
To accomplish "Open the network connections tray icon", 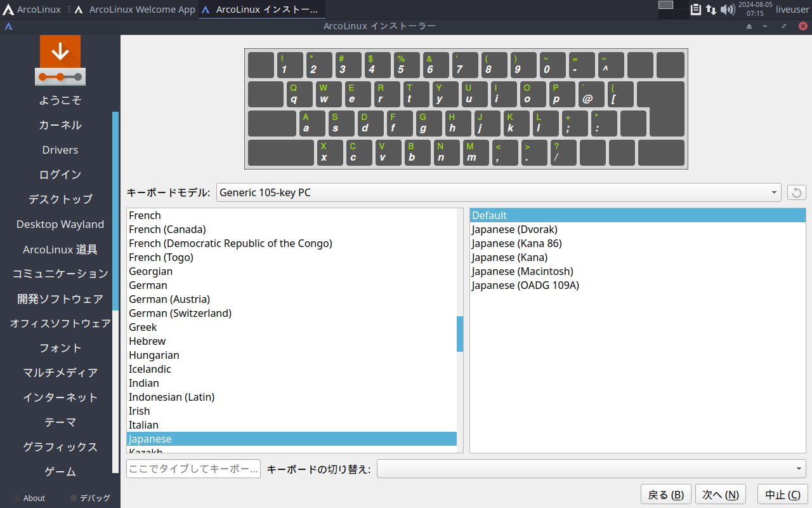I will [x=711, y=10].
